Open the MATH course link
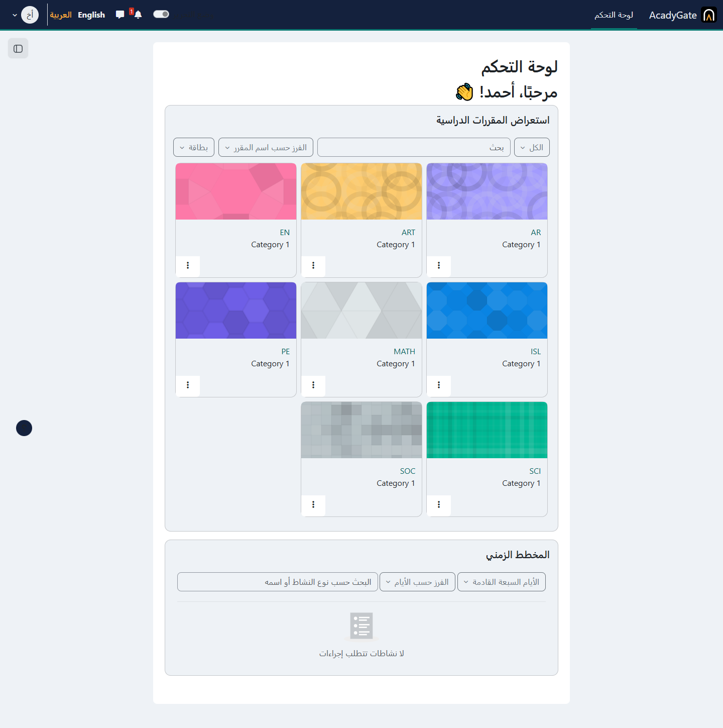This screenshot has width=723, height=728. [x=404, y=352]
